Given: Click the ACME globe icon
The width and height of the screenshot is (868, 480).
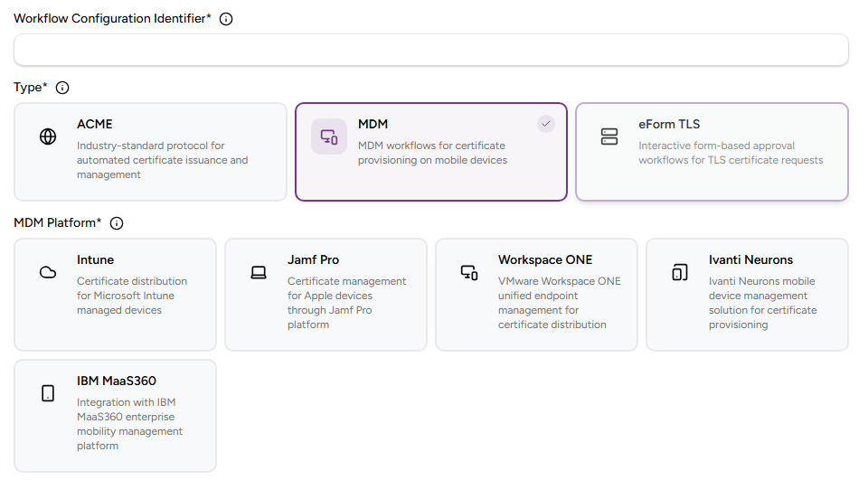Looking at the screenshot, I should coord(48,136).
